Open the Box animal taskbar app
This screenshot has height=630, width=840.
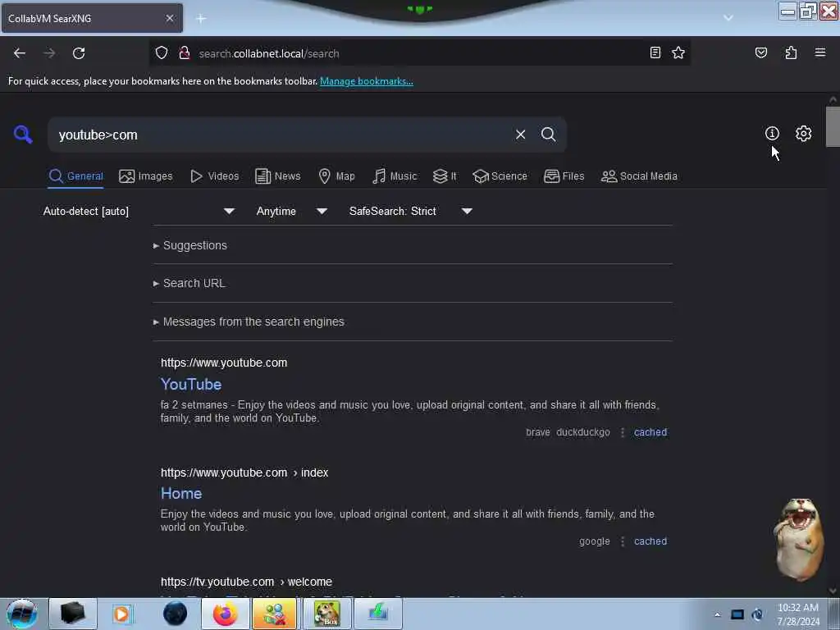coord(326,614)
